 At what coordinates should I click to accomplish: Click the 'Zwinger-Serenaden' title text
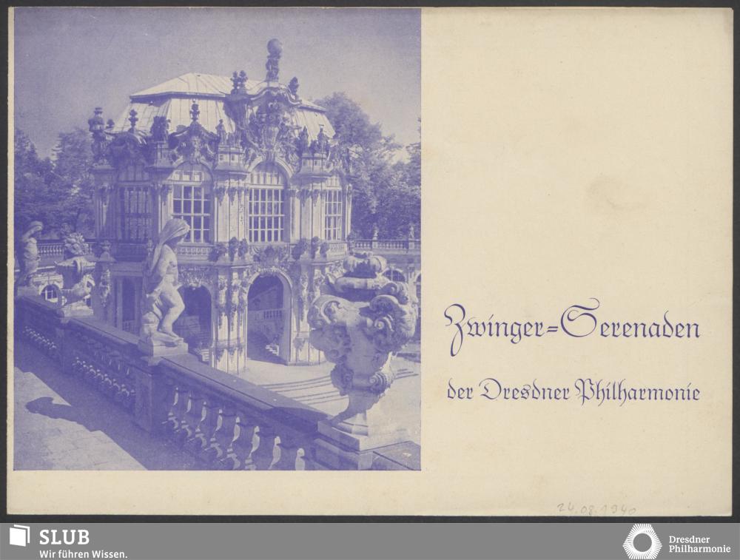[571, 323]
